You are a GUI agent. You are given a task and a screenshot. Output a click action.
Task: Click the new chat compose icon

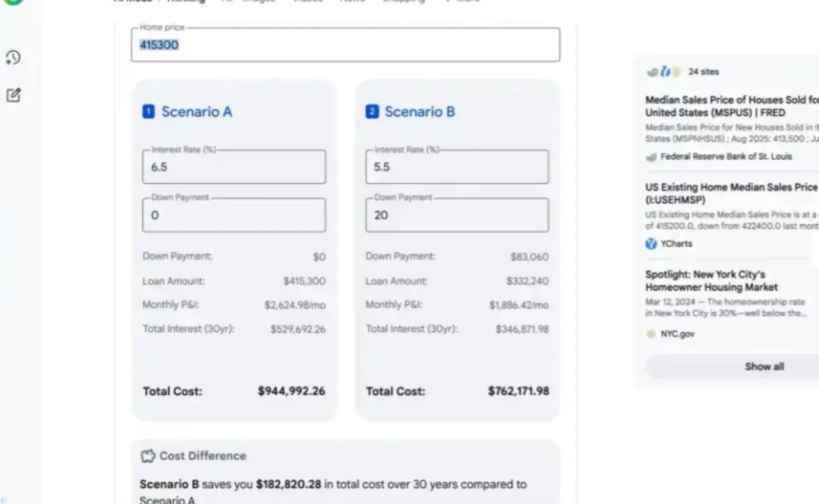13,95
